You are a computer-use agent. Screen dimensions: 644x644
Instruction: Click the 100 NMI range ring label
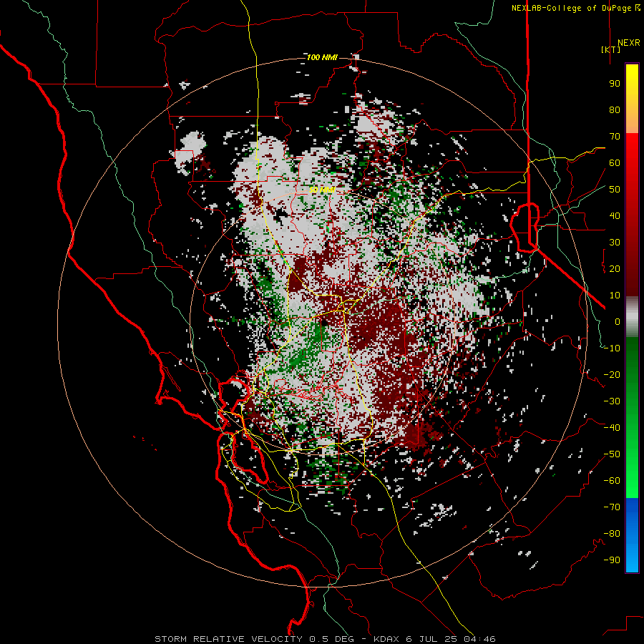pyautogui.click(x=322, y=57)
